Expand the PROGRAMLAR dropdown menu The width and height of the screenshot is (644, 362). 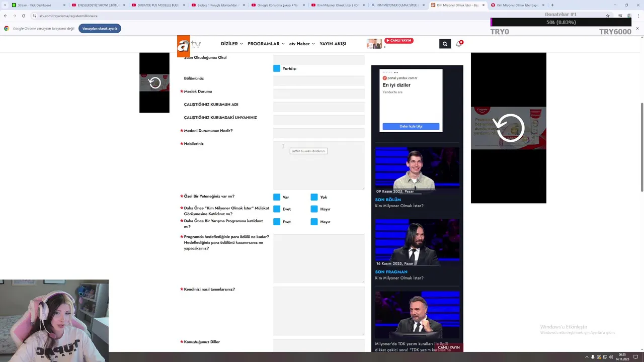click(x=266, y=44)
